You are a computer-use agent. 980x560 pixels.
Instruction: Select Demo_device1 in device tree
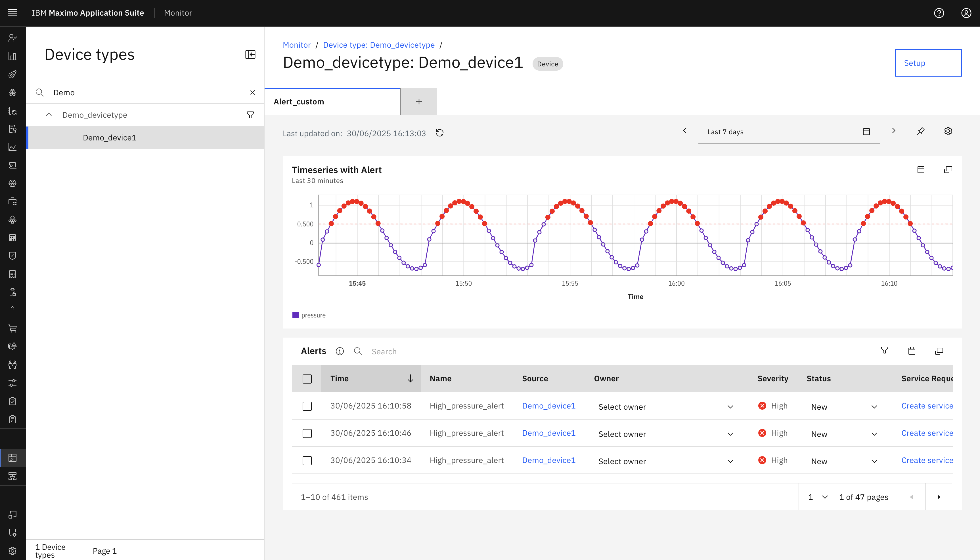pos(145,138)
